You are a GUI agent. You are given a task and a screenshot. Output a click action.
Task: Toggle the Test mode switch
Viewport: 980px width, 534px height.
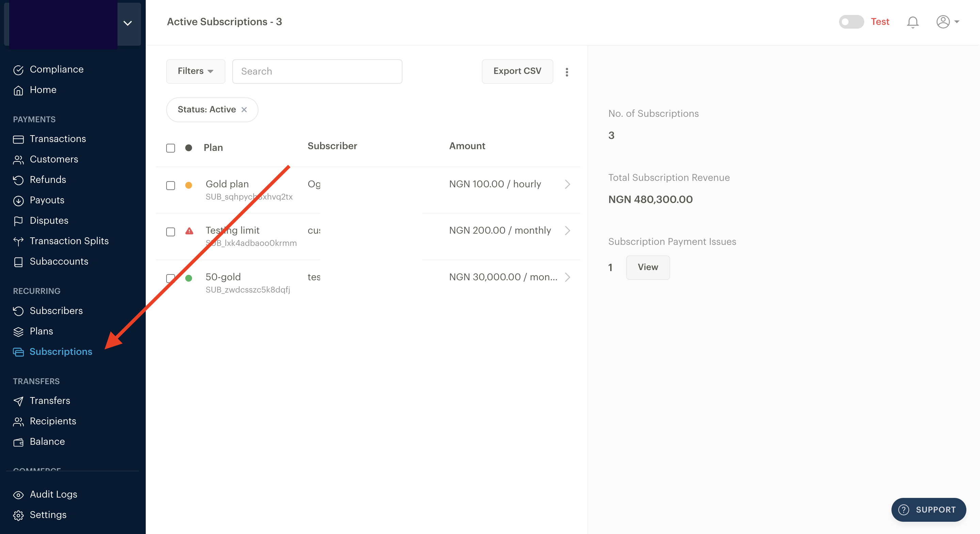tap(851, 21)
